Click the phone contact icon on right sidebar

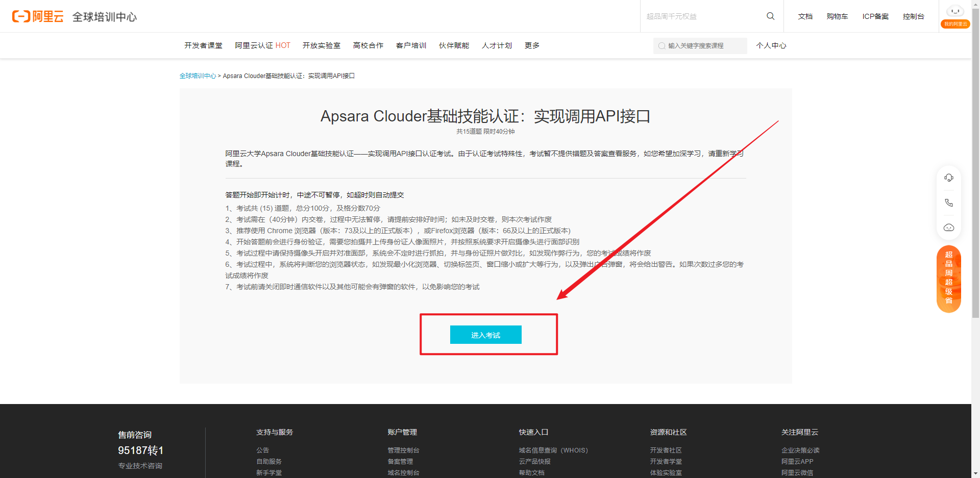949,202
